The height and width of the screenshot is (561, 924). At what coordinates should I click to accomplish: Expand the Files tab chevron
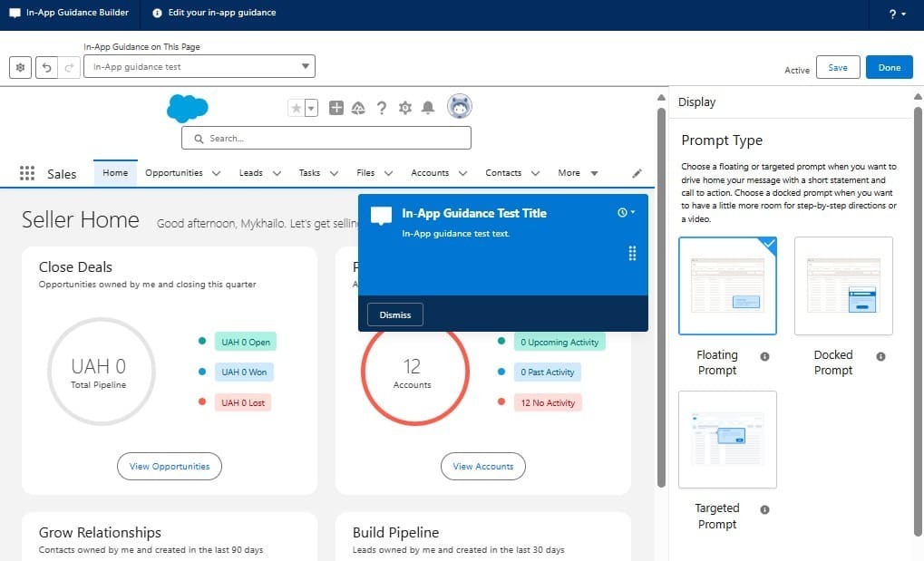point(388,173)
